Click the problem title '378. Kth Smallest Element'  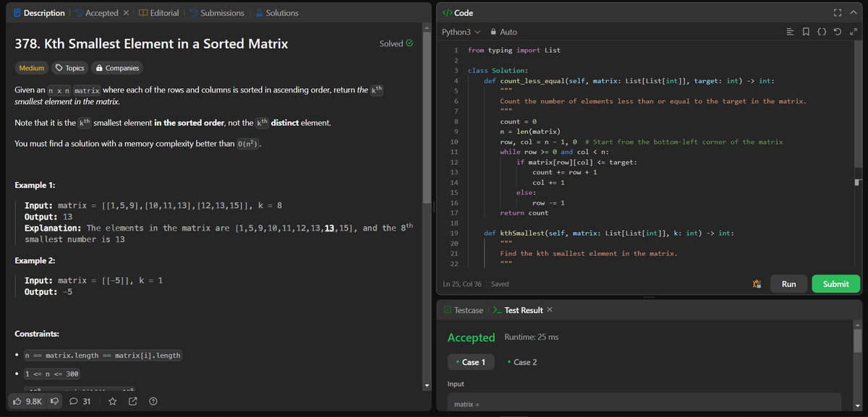click(x=151, y=43)
